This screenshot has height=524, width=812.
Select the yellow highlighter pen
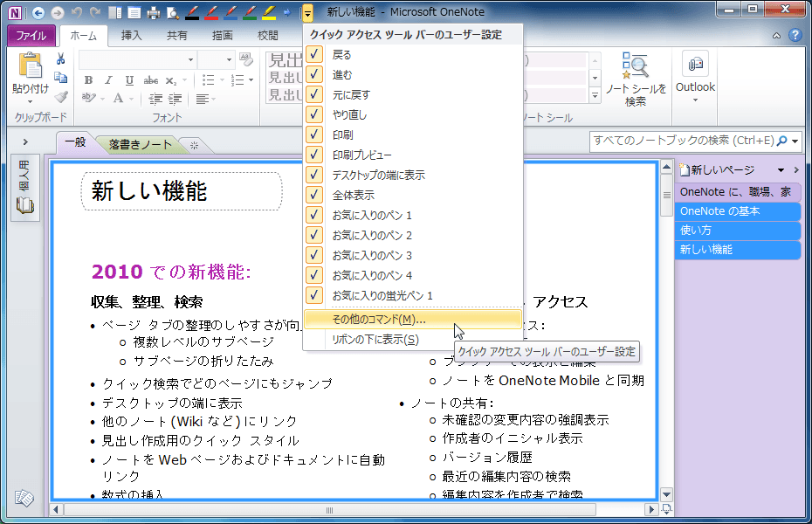[x=269, y=12]
